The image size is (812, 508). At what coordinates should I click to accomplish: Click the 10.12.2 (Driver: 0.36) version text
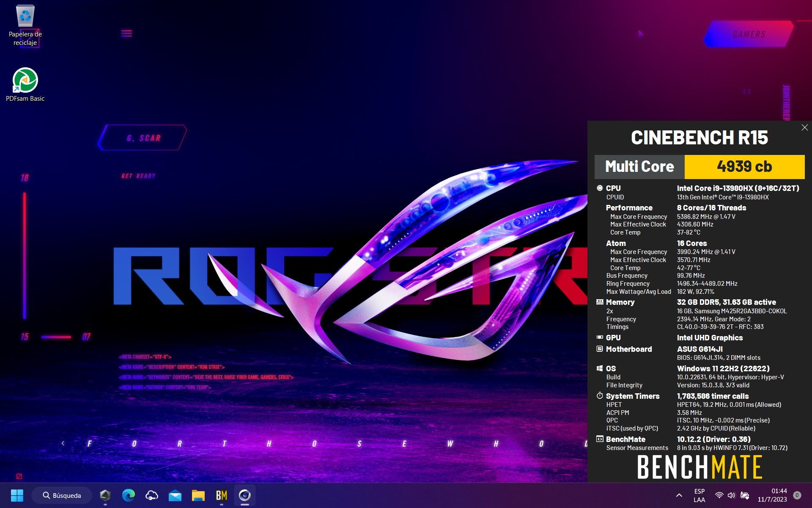point(713,439)
